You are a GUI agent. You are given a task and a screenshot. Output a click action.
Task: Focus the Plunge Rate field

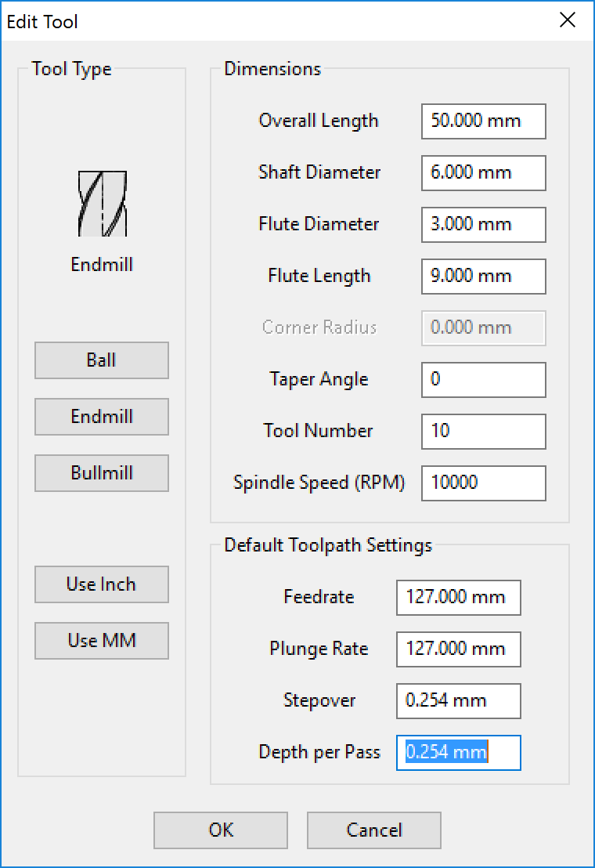tap(459, 649)
